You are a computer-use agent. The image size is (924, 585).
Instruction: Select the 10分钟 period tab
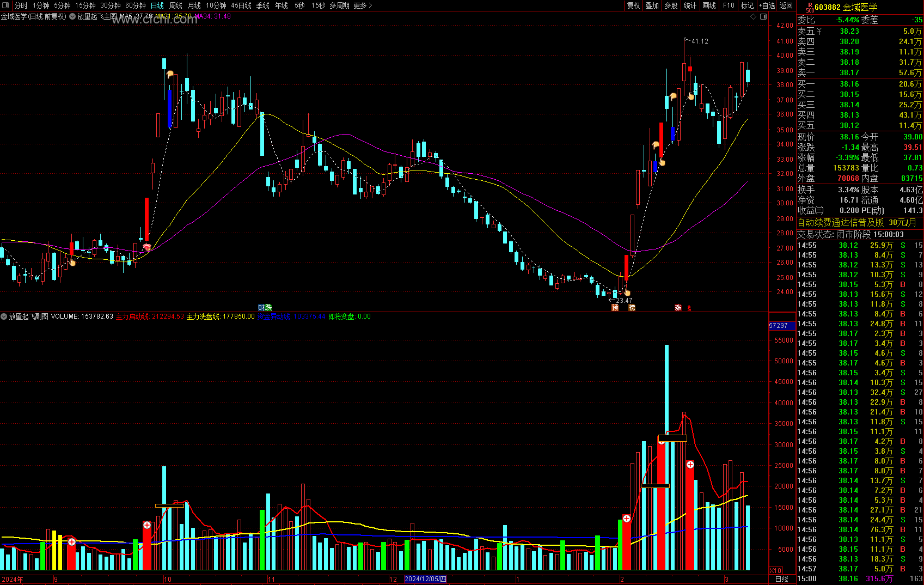tap(216, 5)
